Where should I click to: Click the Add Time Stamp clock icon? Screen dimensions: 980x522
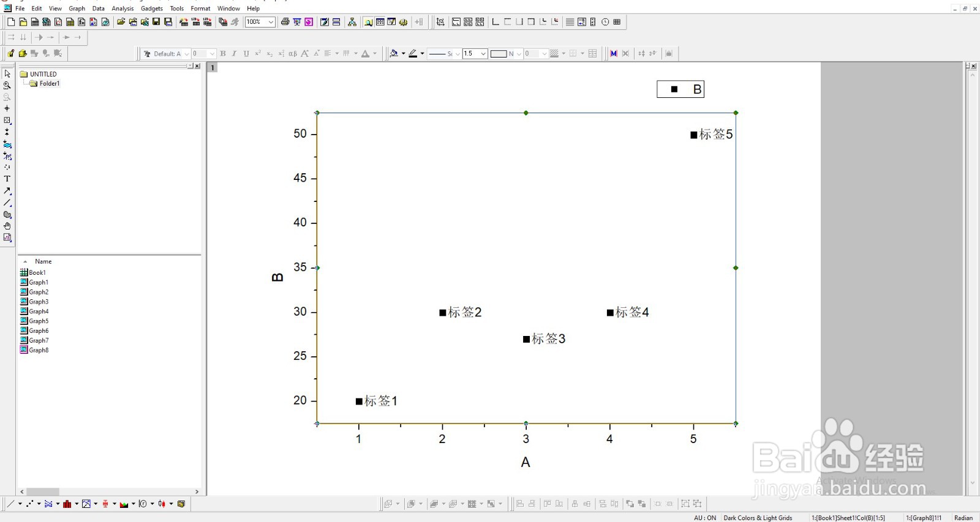pos(605,22)
